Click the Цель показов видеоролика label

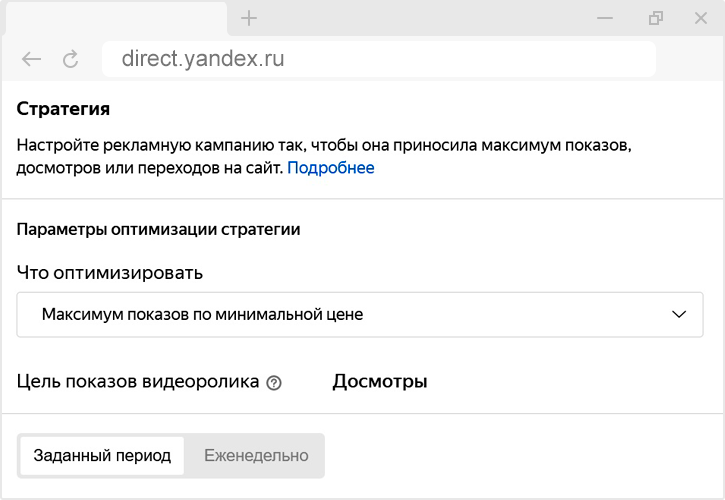(x=139, y=382)
